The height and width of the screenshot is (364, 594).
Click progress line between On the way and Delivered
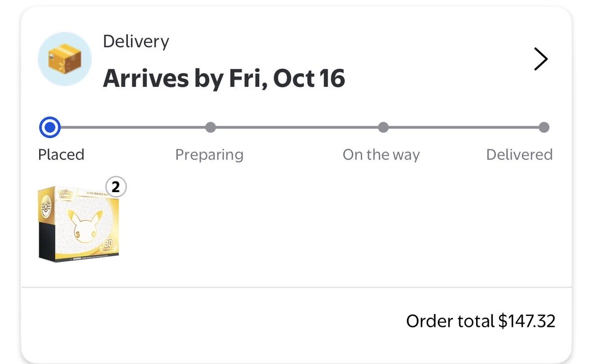(x=463, y=127)
